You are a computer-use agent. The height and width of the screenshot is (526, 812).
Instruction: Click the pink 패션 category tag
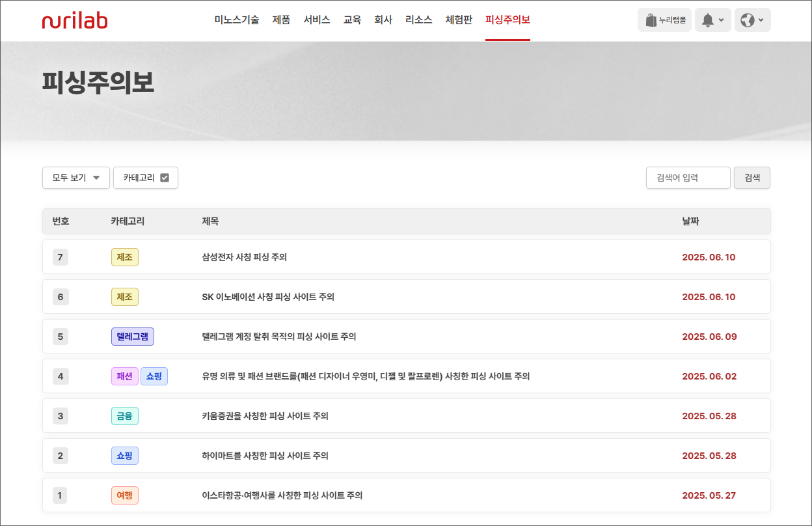(124, 376)
